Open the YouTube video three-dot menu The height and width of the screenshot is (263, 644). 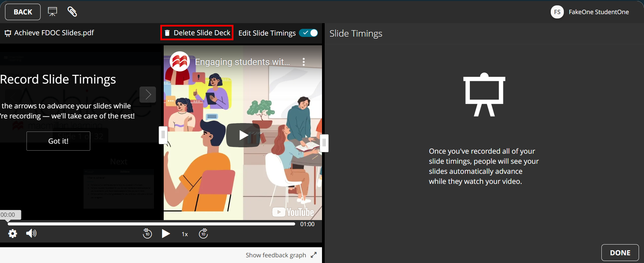(x=304, y=62)
